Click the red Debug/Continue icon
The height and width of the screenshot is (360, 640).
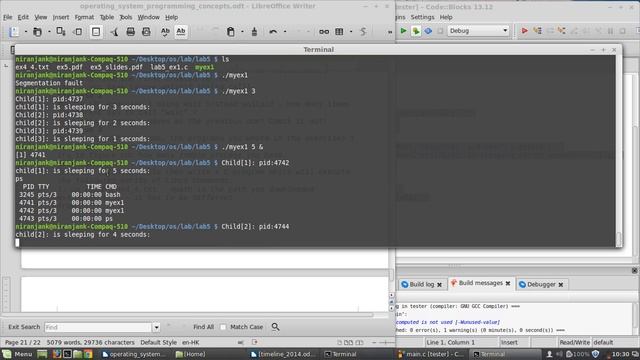pyautogui.click(x=524, y=31)
